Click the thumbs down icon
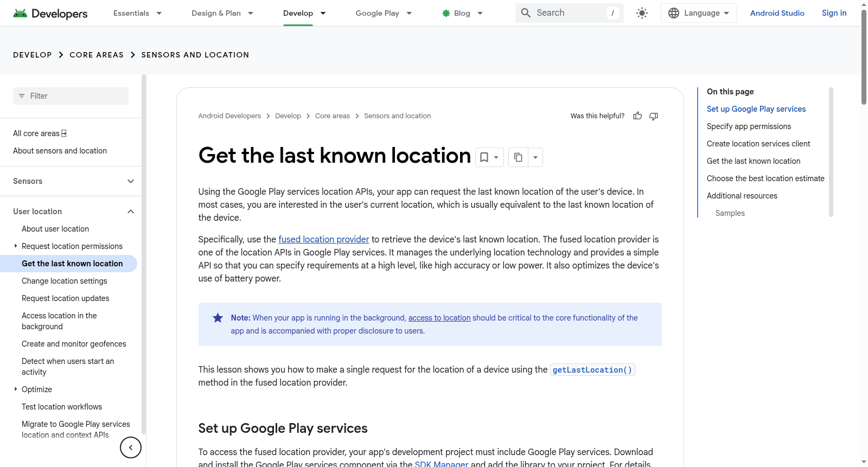The width and height of the screenshot is (868, 467). (x=654, y=116)
